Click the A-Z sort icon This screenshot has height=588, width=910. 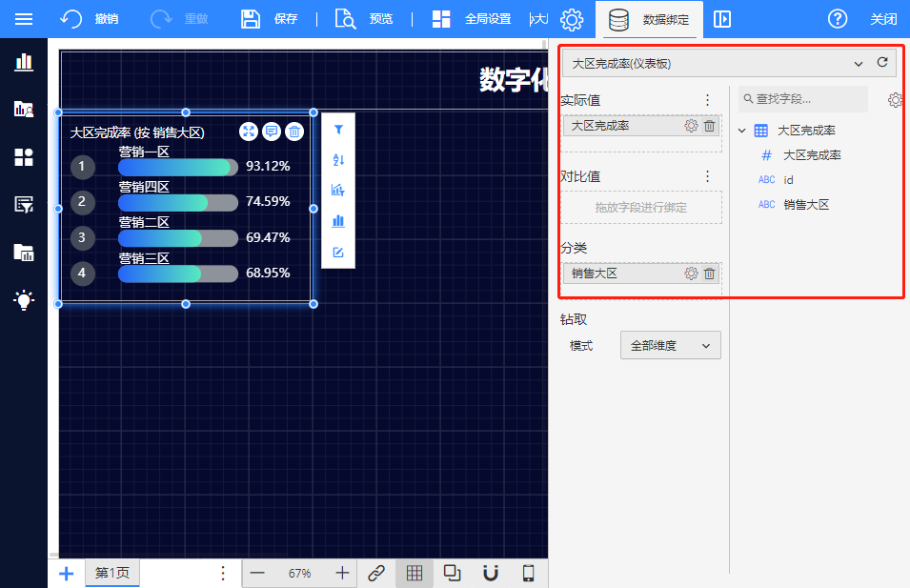click(x=338, y=159)
